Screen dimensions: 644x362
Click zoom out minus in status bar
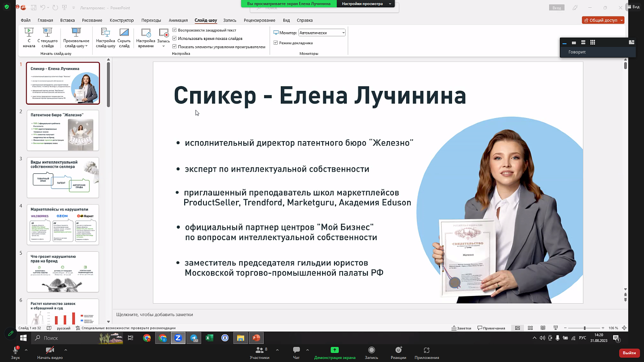click(x=565, y=328)
